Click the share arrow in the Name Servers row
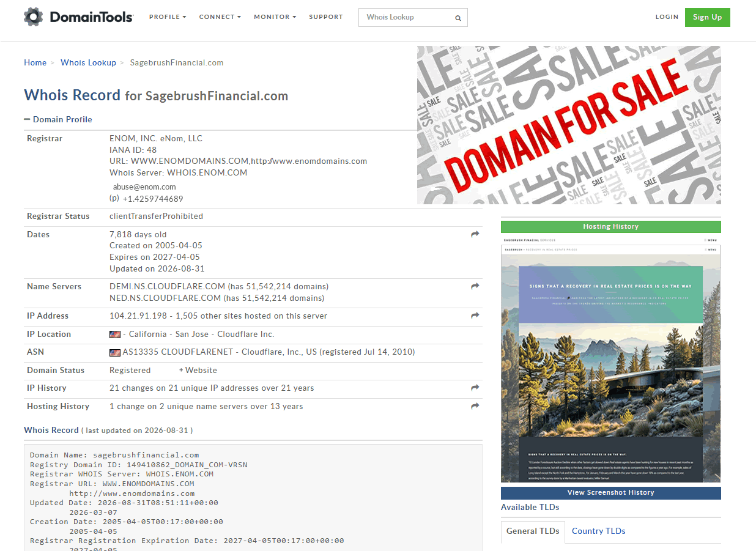Viewport: 756px width, 551px height. click(475, 286)
